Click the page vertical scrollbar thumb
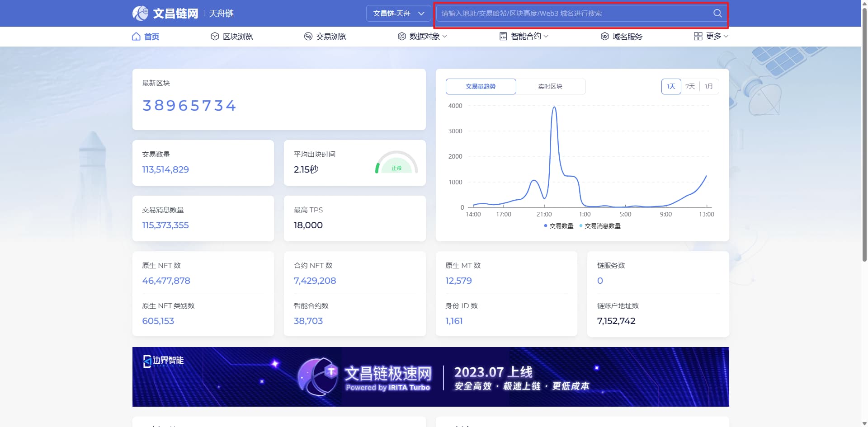868x427 pixels. coord(864,134)
